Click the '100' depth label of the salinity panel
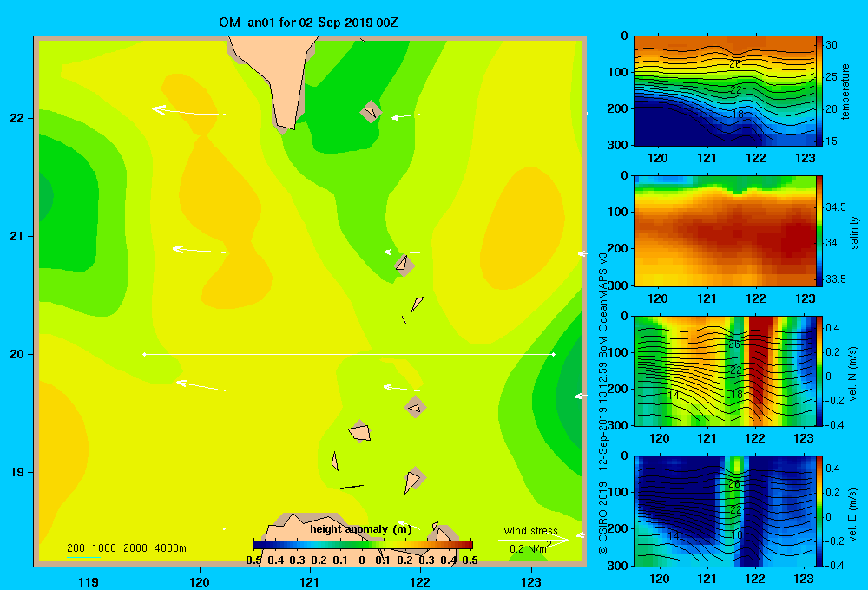Image resolution: width=868 pixels, height=590 pixels. pos(617,212)
